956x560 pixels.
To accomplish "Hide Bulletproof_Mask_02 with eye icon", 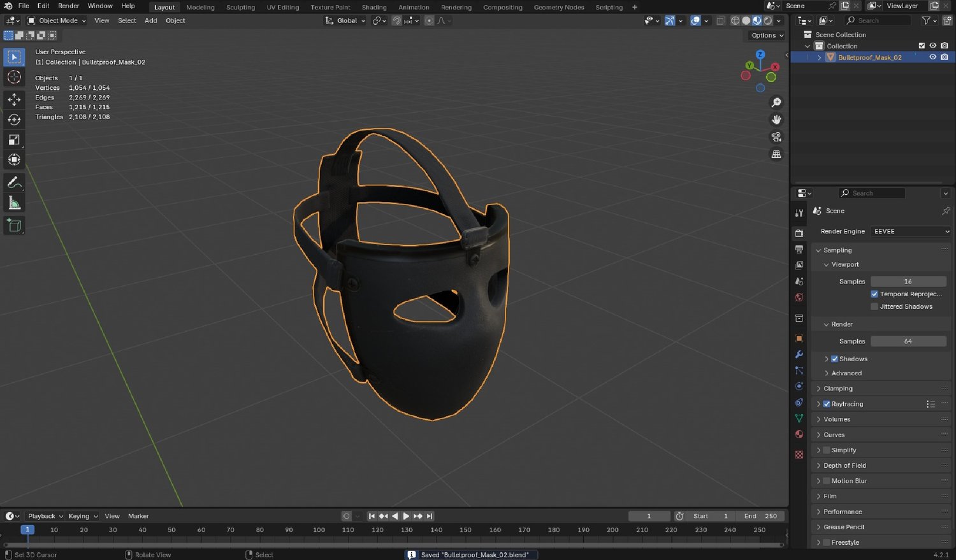I will 932,57.
